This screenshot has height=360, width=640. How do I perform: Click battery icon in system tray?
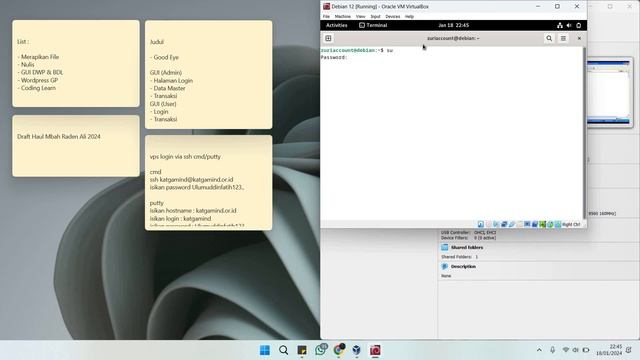click(586, 350)
